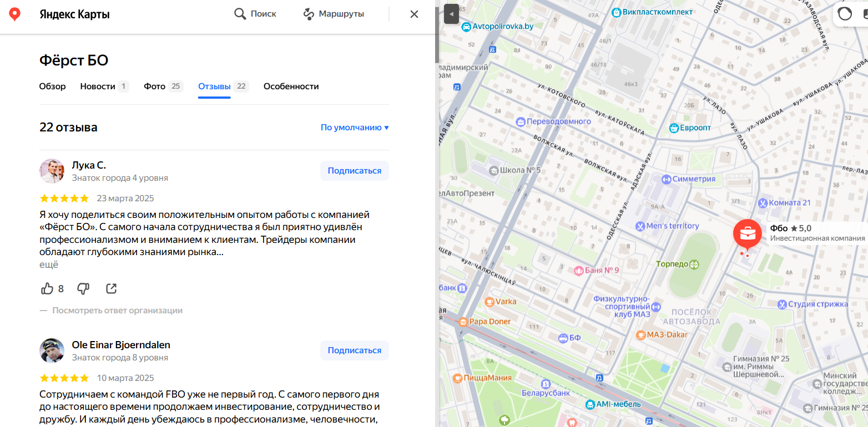868x427 pixels.
Task: Open Маршруты route planner icon
Action: tap(309, 14)
